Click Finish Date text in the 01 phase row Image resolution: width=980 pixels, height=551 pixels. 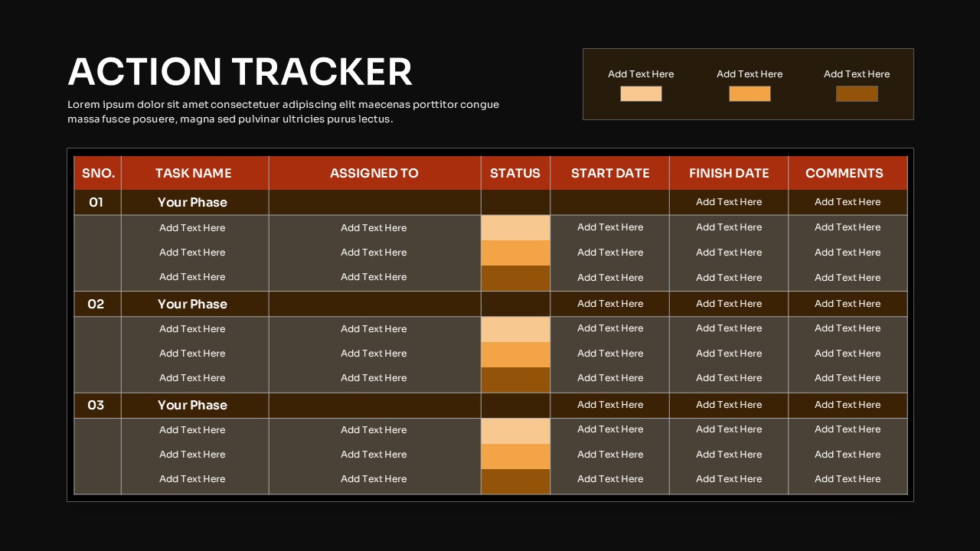729,202
